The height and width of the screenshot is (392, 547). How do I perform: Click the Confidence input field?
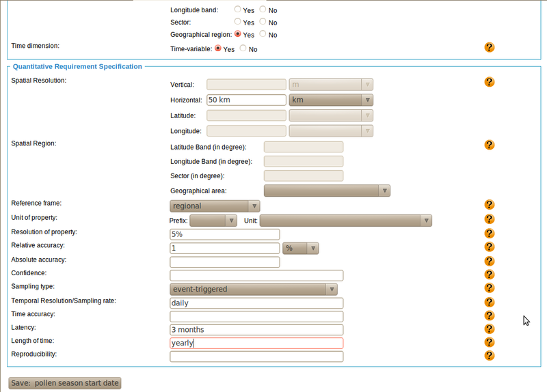point(256,275)
